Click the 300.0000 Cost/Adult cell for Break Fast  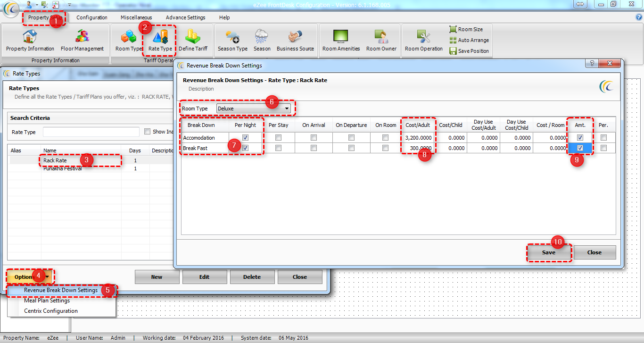pos(418,148)
